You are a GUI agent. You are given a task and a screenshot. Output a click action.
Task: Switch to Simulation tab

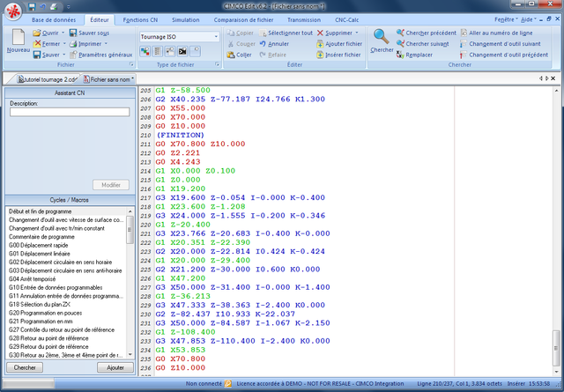coord(186,19)
